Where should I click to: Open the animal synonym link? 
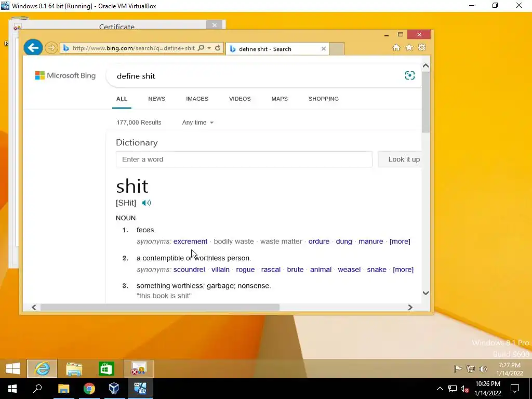pos(321,270)
